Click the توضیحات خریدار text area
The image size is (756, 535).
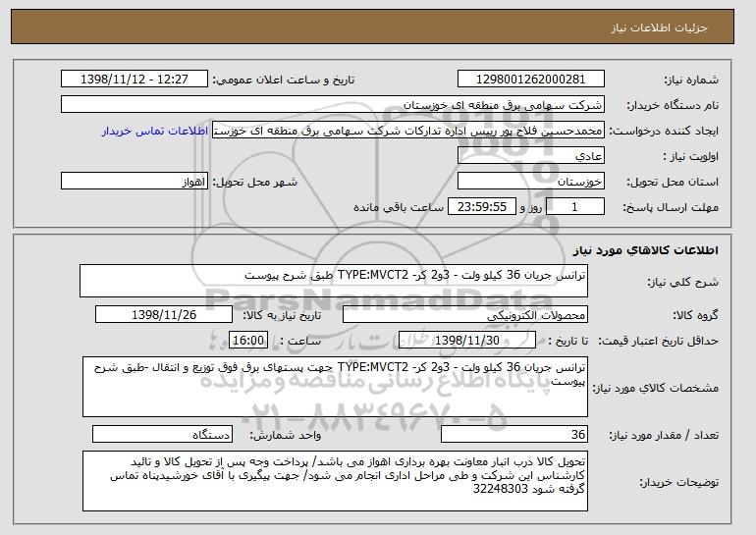pos(335,481)
